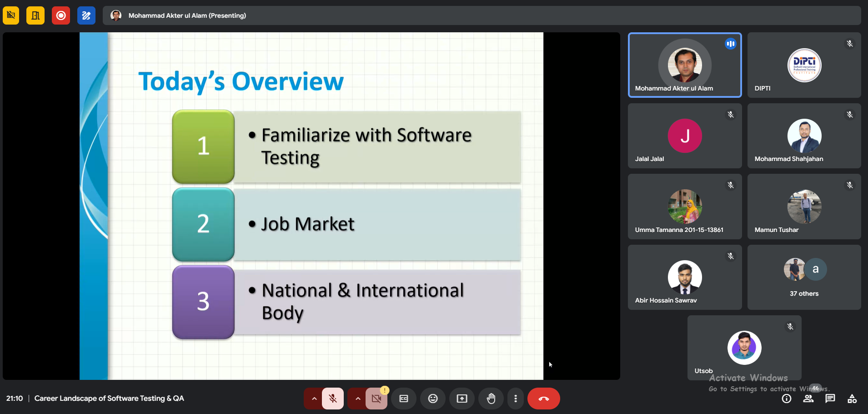Viewport: 868px width, 414px height.
Task: Click the 37 others participant tile
Action: pos(804,278)
